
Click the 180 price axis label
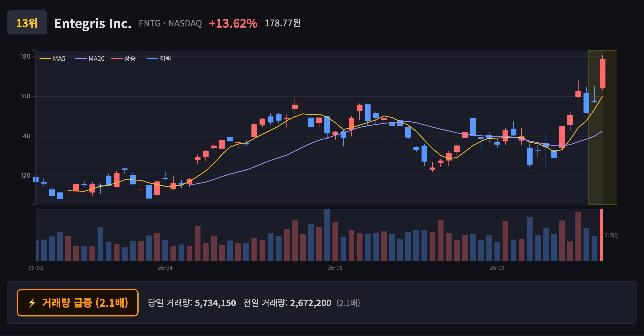[x=25, y=57]
